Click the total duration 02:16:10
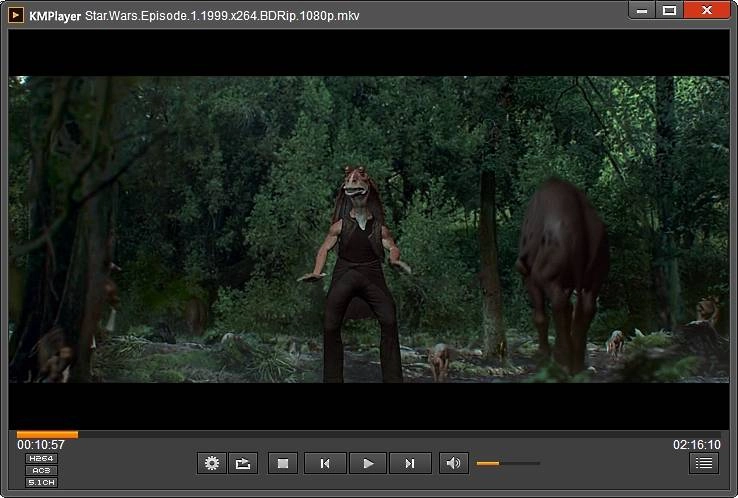Viewport: 738px width, 498px height. (x=697, y=445)
